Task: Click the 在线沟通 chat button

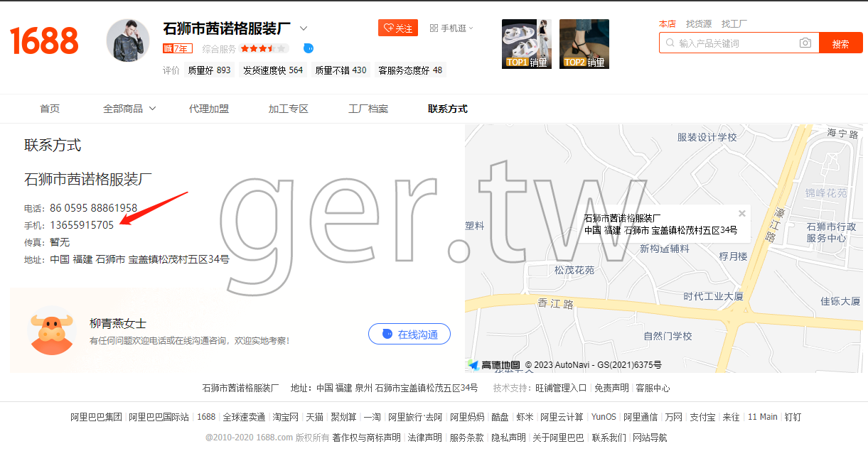Action: 409,334
